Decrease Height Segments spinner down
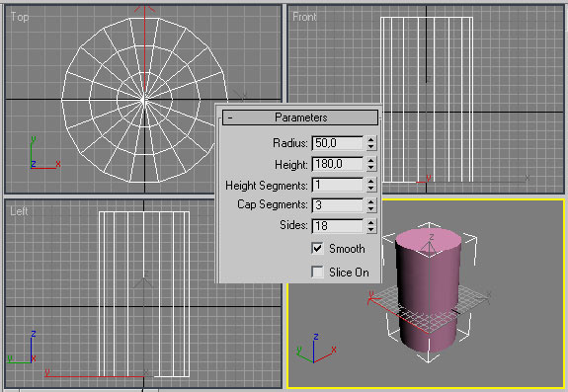 coord(370,189)
